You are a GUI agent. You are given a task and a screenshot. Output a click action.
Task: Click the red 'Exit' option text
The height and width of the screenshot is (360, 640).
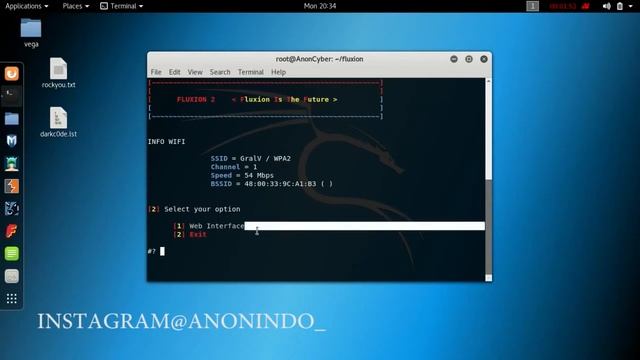coord(198,234)
